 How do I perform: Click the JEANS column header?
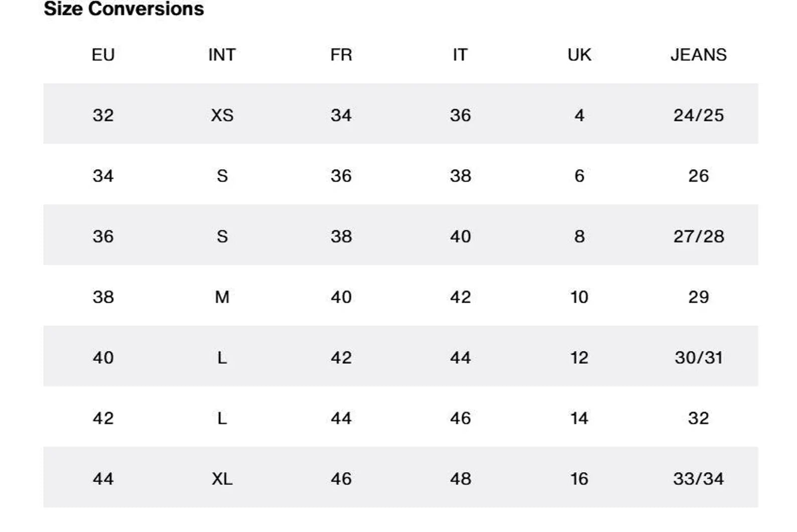tap(698, 55)
